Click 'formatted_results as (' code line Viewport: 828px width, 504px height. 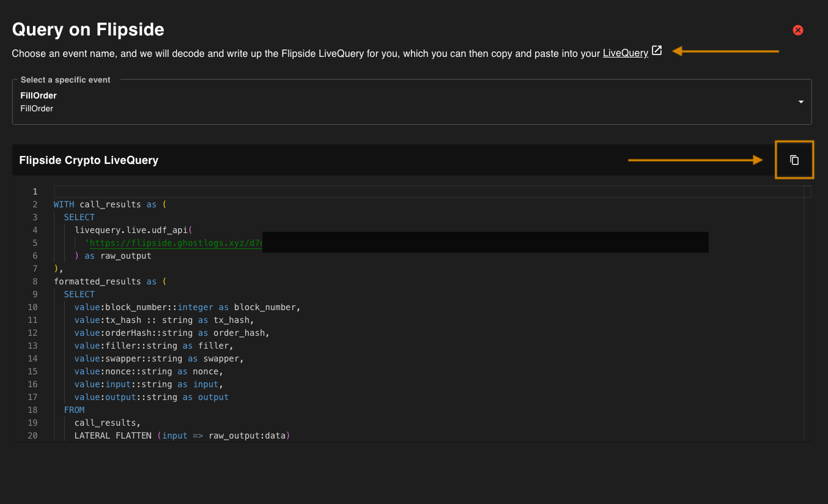pos(110,281)
